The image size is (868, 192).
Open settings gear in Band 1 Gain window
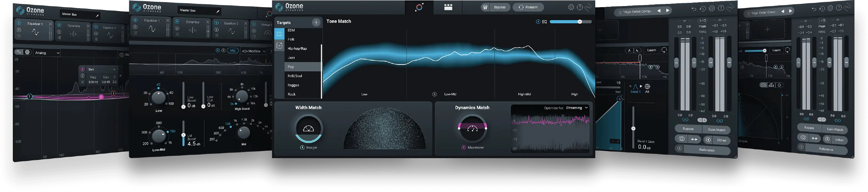pyautogui.click(x=712, y=9)
